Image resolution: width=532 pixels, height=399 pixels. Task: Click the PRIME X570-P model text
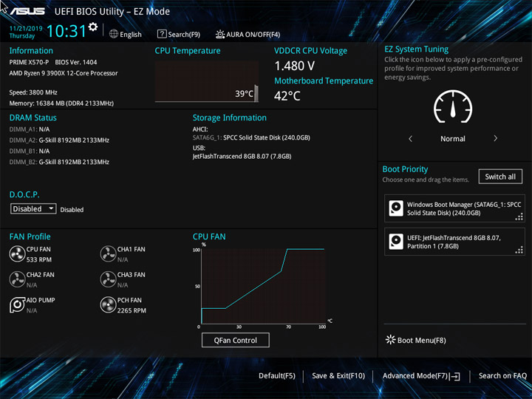click(29, 62)
